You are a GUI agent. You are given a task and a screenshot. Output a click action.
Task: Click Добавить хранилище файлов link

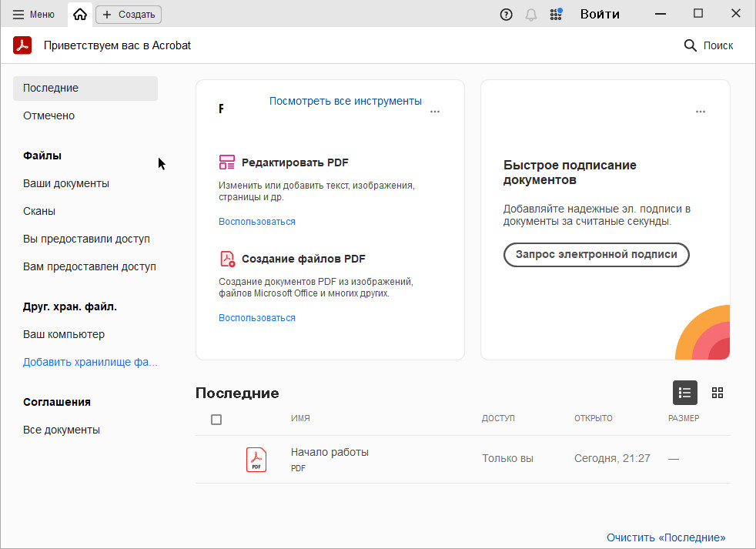(x=89, y=362)
